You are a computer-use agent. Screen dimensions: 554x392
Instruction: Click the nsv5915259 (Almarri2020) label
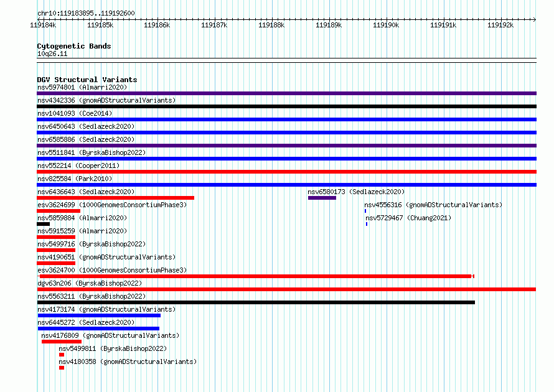(82, 231)
